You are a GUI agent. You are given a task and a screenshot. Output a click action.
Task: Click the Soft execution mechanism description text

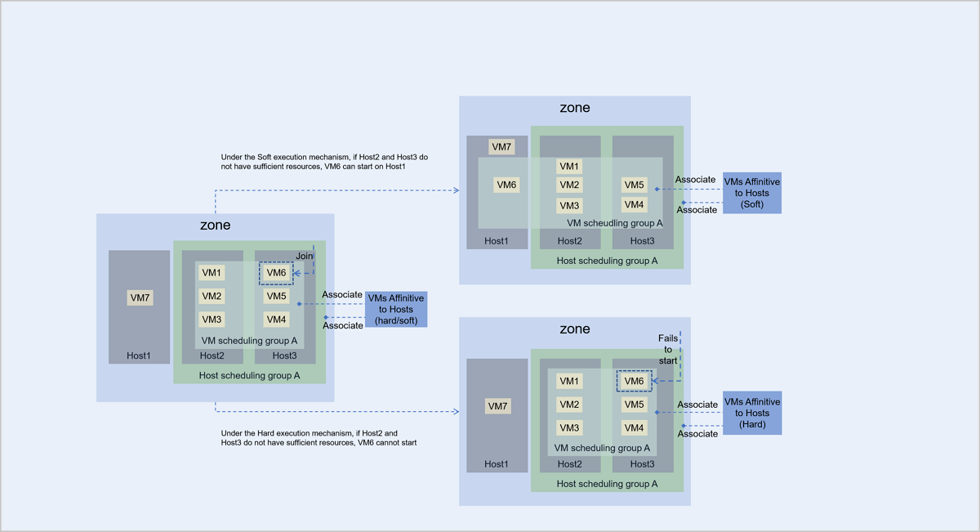click(x=318, y=161)
